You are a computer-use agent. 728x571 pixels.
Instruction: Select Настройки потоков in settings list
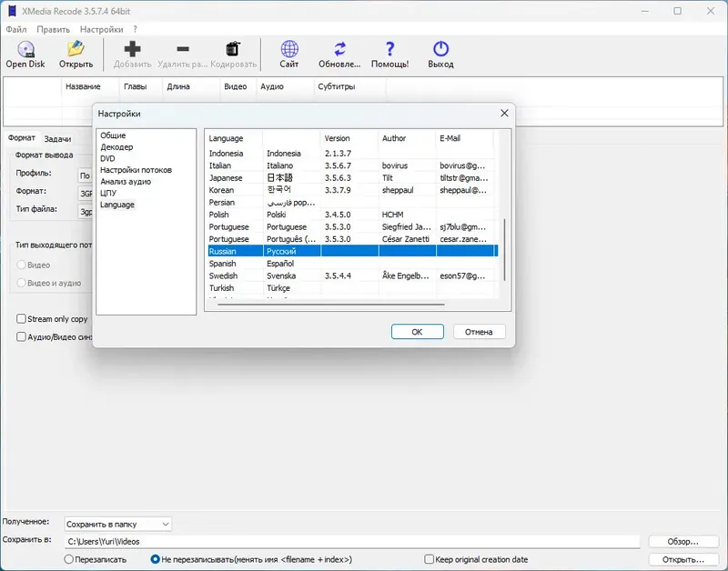tap(136, 170)
